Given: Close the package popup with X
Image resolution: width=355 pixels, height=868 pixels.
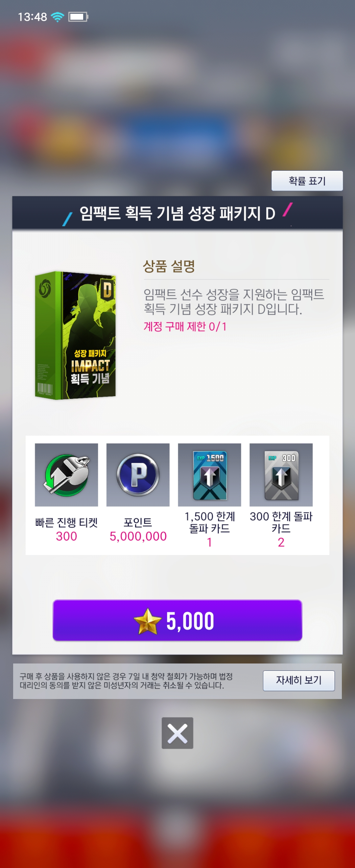Looking at the screenshot, I should (177, 733).
